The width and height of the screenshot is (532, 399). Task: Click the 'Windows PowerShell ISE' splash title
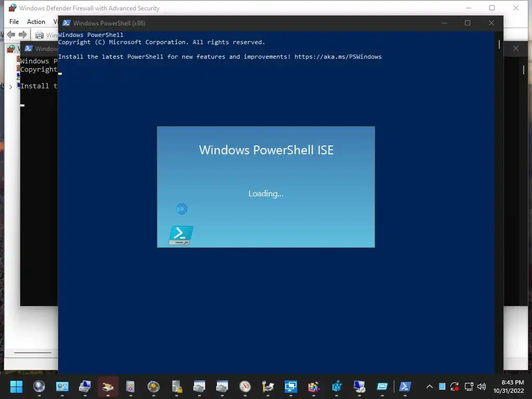pyautogui.click(x=267, y=150)
